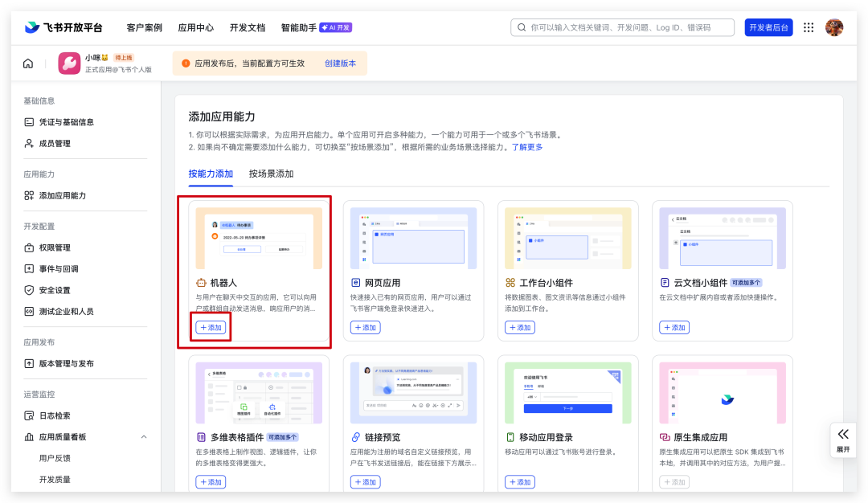868x503 pixels.
Task: Open 安全设置 in the sidebar
Action: click(x=55, y=290)
